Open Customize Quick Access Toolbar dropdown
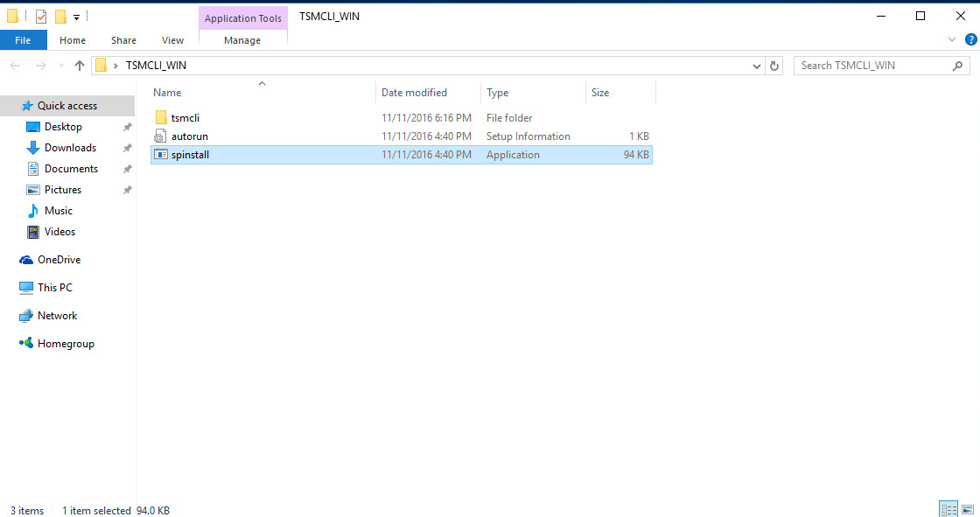 coord(77,17)
